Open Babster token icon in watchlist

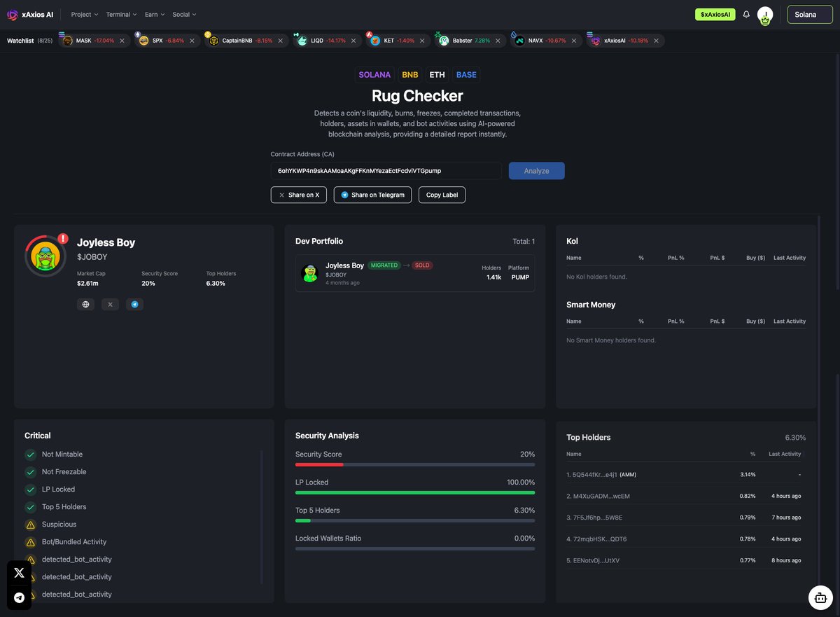tap(444, 41)
